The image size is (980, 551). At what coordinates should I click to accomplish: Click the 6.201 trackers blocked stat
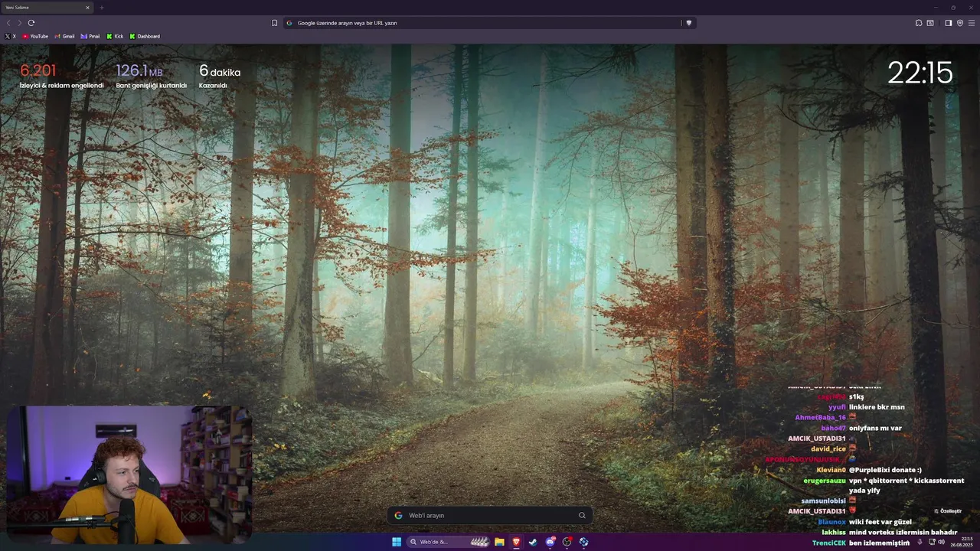click(61, 77)
